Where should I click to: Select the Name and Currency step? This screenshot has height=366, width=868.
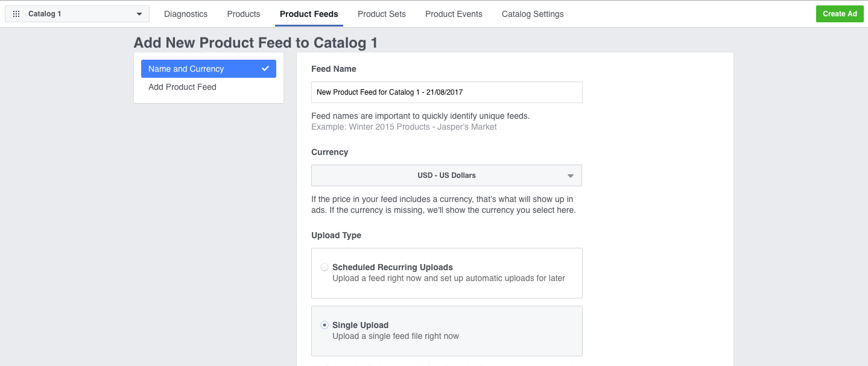[x=209, y=69]
